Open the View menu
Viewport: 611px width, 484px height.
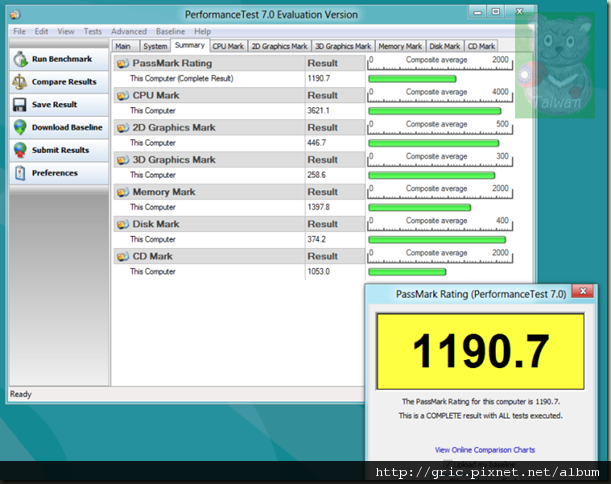pos(66,32)
